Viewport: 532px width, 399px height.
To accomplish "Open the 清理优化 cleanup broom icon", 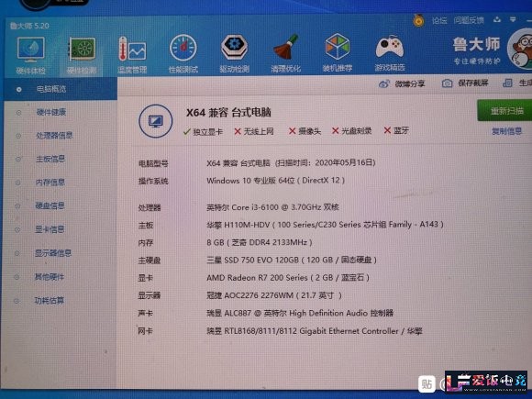I will tap(285, 53).
